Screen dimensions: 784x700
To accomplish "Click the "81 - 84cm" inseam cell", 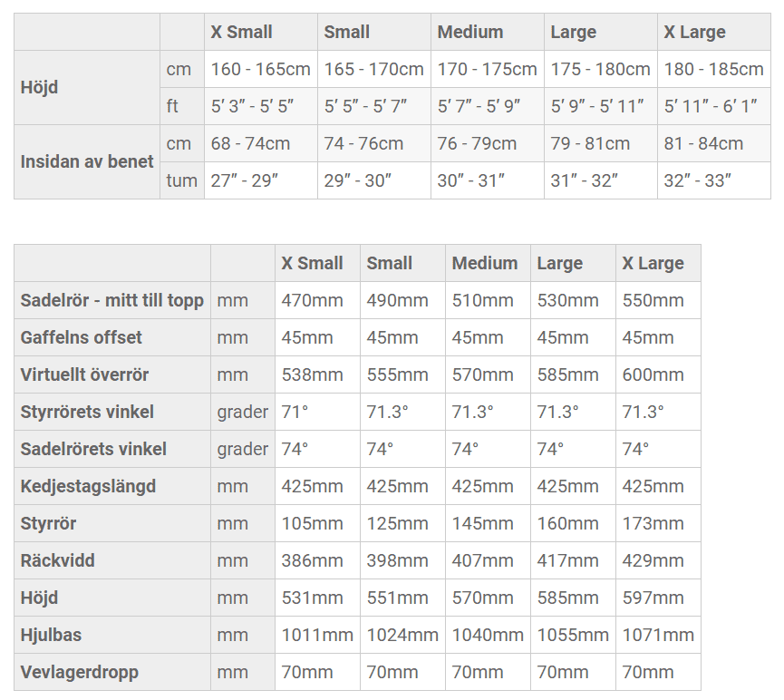I will (703, 143).
